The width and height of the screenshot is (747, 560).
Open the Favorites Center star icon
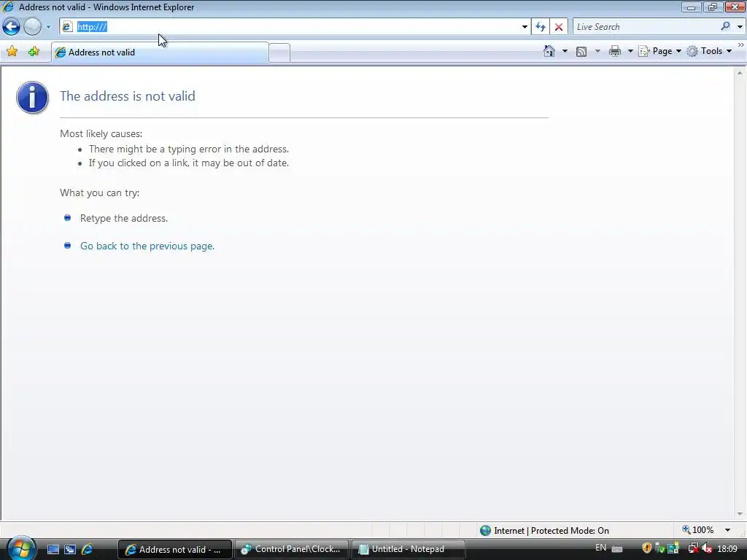[x=12, y=51]
